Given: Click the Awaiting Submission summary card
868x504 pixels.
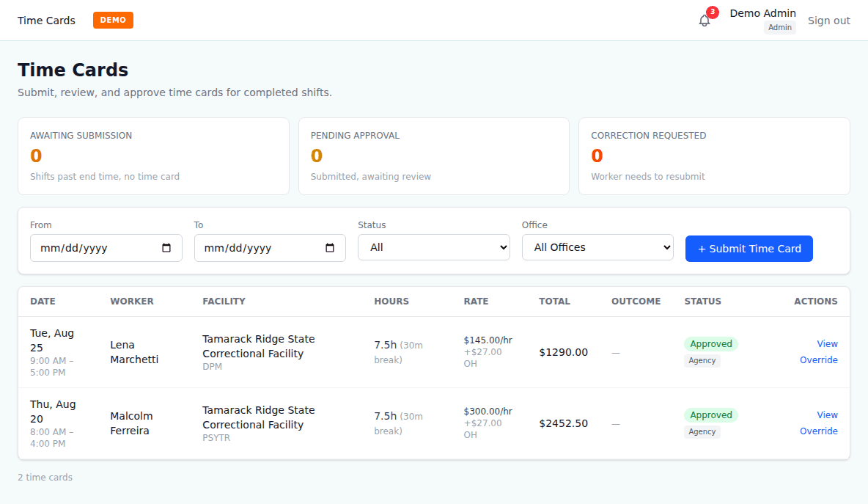Looking at the screenshot, I should (153, 156).
